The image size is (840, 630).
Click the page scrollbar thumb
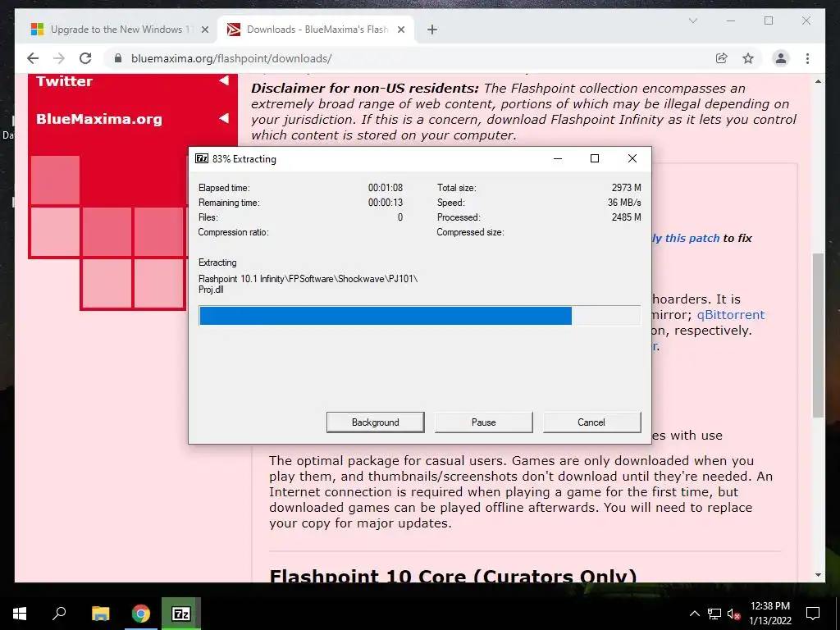[x=818, y=335]
